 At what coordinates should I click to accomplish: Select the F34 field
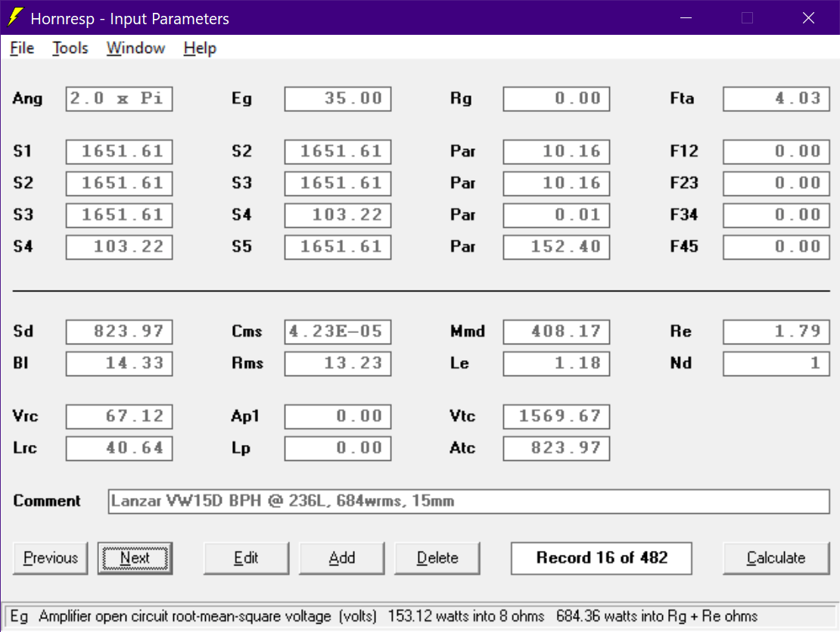tap(776, 215)
